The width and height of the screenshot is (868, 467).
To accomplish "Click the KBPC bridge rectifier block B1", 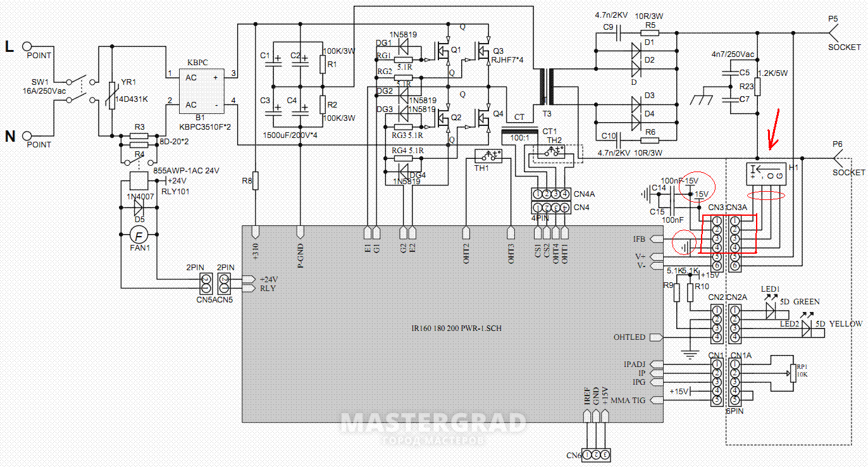I will [201, 90].
